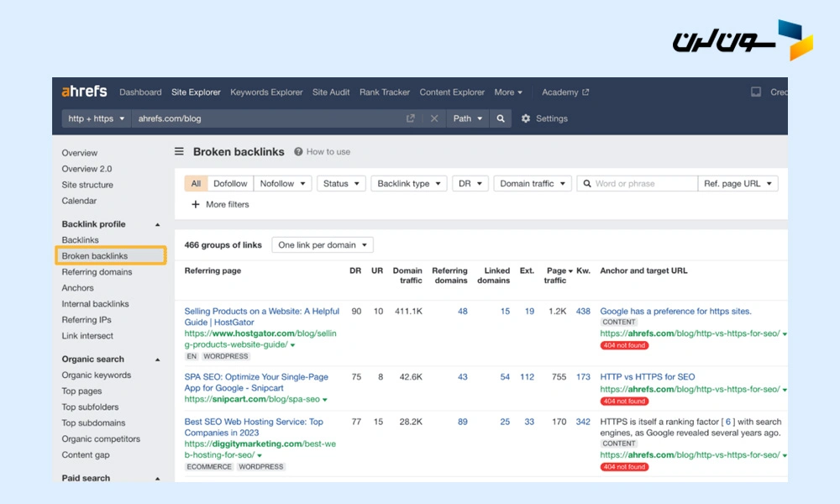This screenshot has width=840, height=504.
Task: Clear the URL with the X icon
Action: [434, 118]
